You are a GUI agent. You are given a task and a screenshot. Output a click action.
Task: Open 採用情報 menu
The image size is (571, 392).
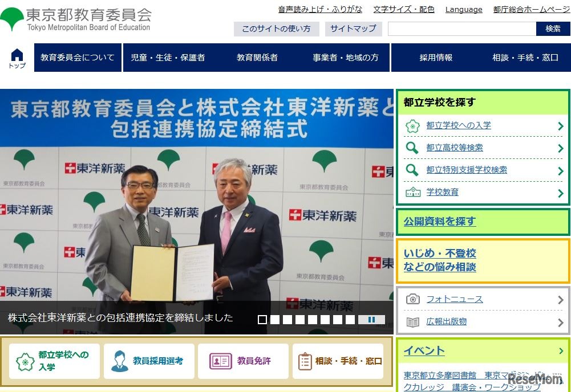(436, 58)
